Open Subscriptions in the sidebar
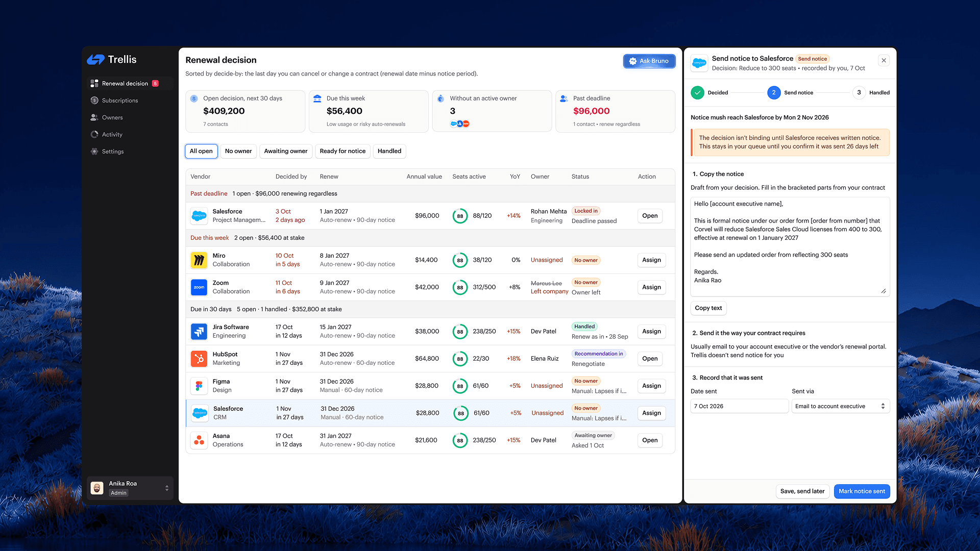 [119, 101]
